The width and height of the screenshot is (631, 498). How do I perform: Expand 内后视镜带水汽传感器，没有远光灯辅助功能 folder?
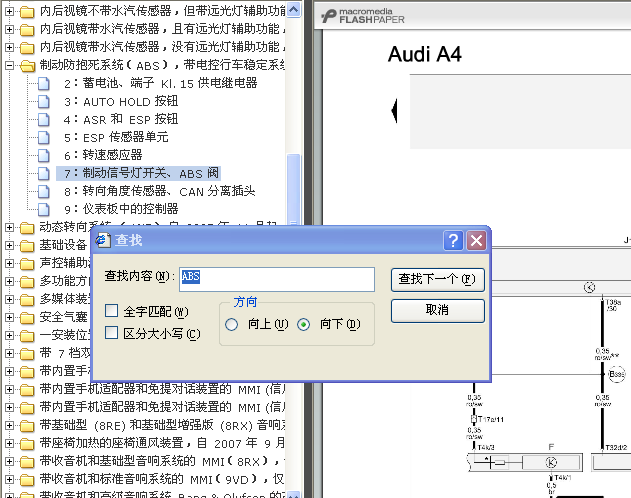coord(9,47)
